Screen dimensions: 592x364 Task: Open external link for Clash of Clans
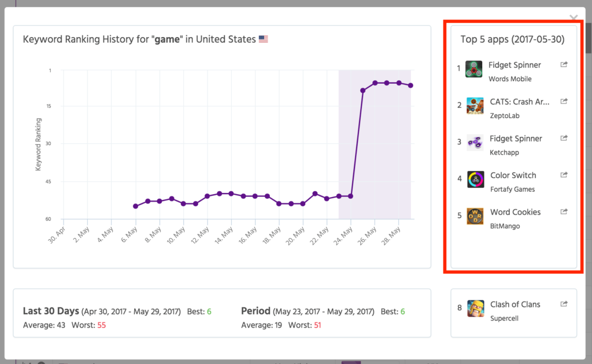564,304
